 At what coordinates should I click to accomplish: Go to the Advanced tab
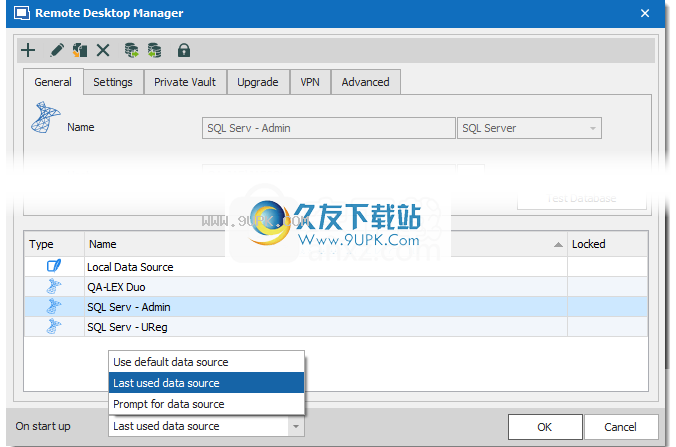pos(366,82)
